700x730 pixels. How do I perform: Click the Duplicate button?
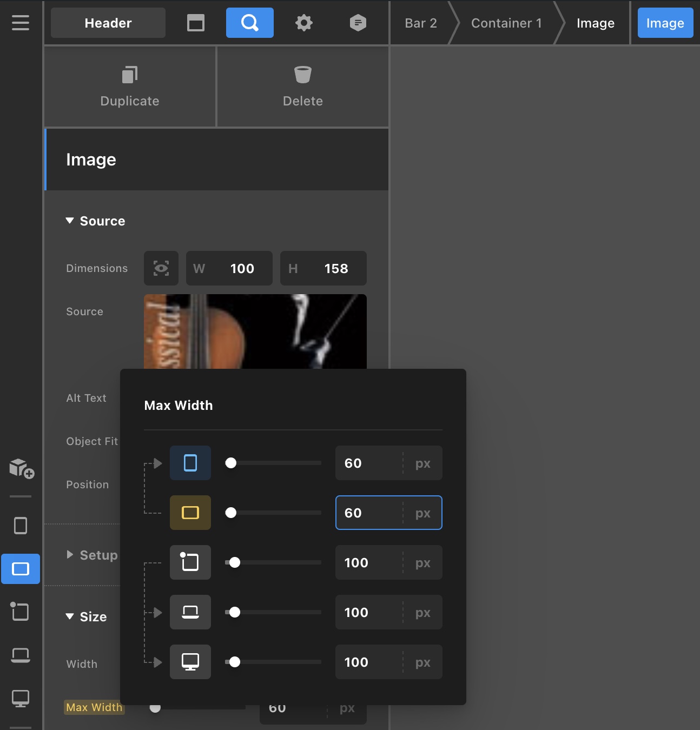coord(130,87)
